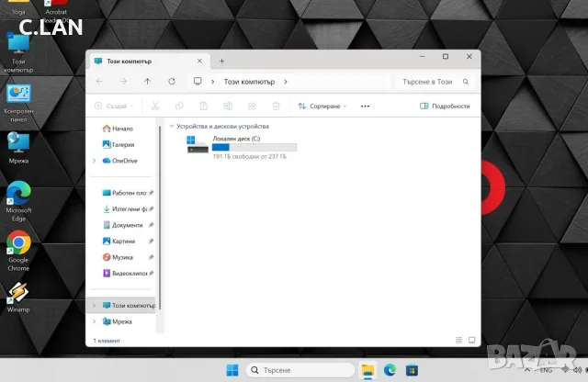
Task: Select the Google Chrome desktop shortcut
Action: pyautogui.click(x=18, y=251)
